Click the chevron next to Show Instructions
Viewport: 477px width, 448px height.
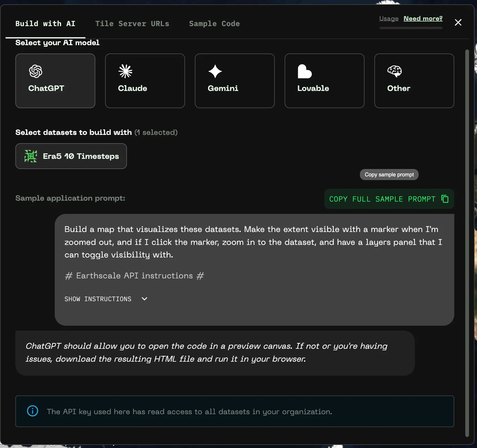click(x=144, y=299)
